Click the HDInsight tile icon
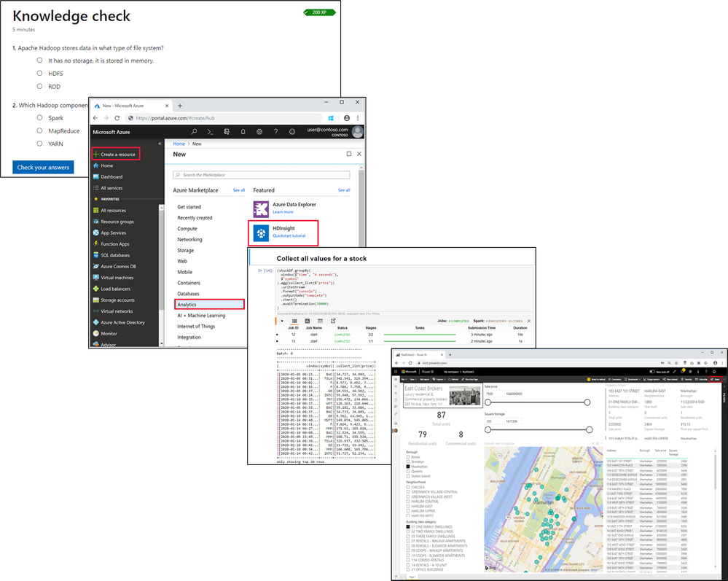The image size is (728, 581). coord(261,233)
